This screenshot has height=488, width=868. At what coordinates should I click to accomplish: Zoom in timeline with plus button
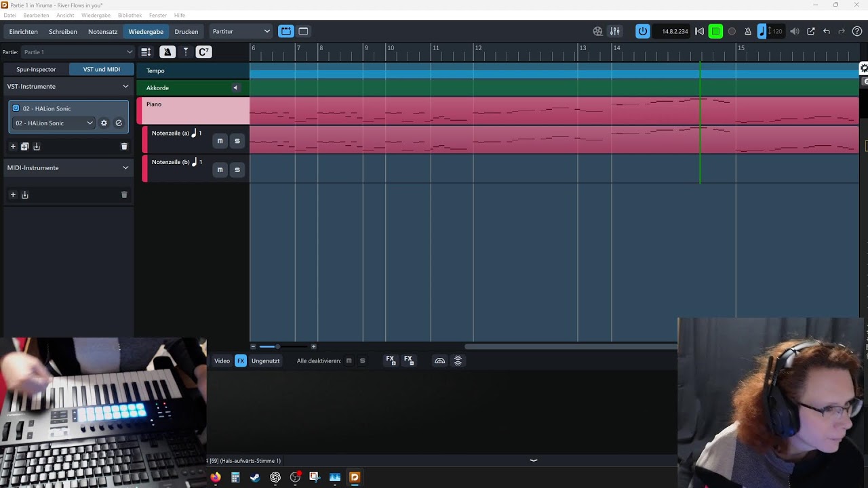coord(313,347)
